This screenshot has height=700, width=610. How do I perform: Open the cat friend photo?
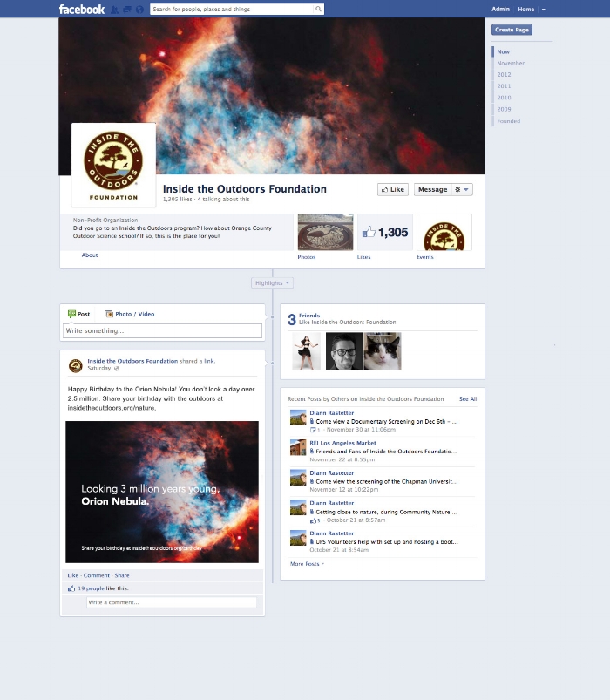pos(383,351)
